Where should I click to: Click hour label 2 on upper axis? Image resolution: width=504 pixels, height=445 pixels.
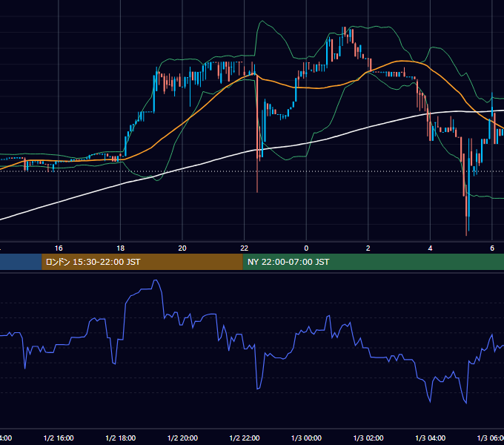click(368, 248)
